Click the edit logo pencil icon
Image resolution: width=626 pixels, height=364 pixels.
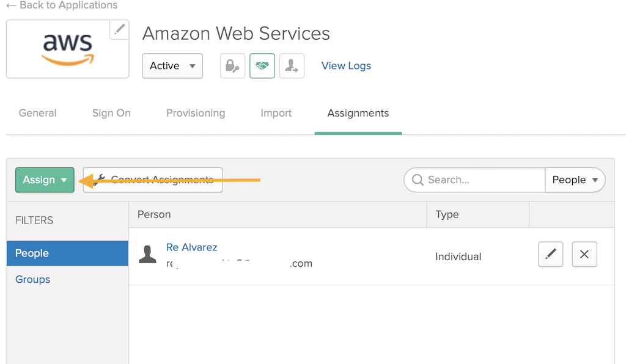pos(119,29)
